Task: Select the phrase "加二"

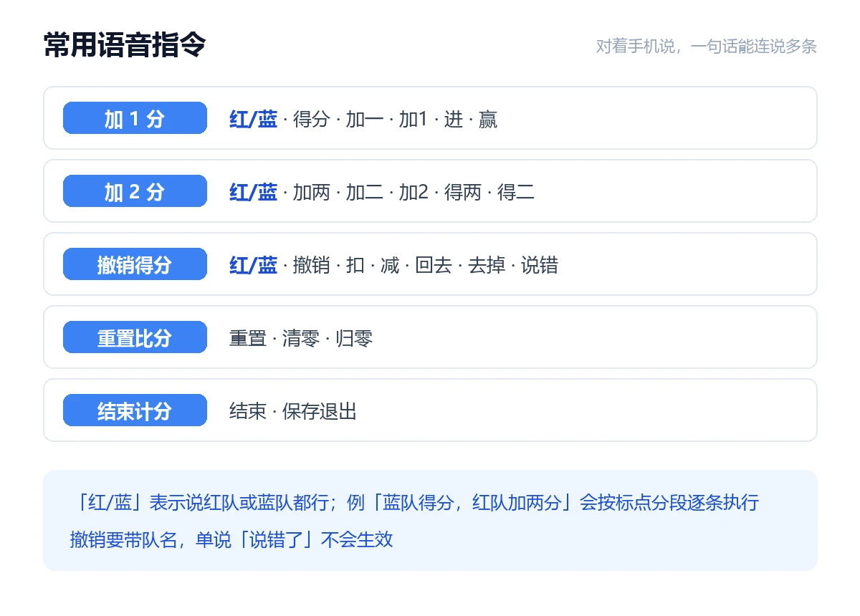Action: tap(365, 192)
